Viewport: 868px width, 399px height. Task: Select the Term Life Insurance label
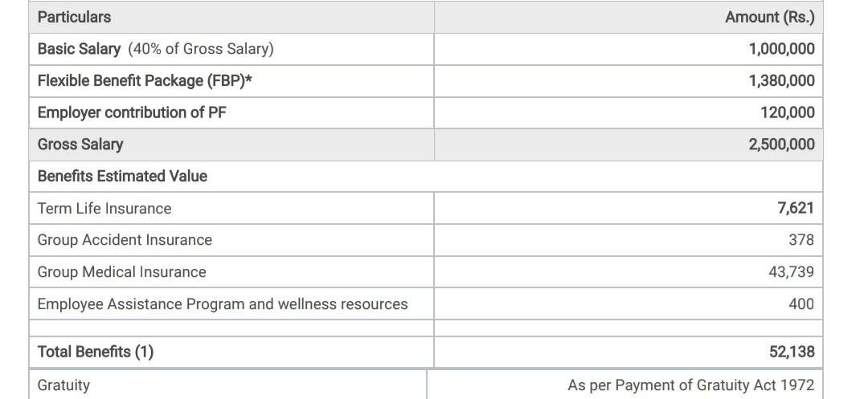pyautogui.click(x=104, y=208)
